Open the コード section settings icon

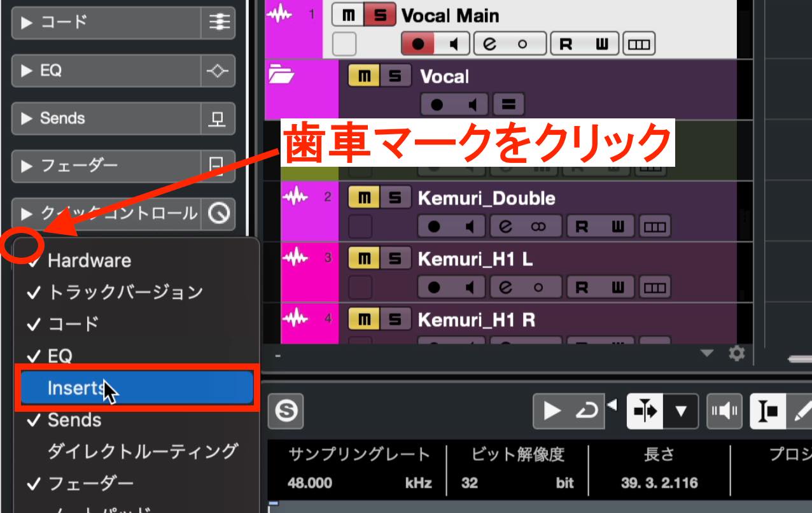pos(218,22)
